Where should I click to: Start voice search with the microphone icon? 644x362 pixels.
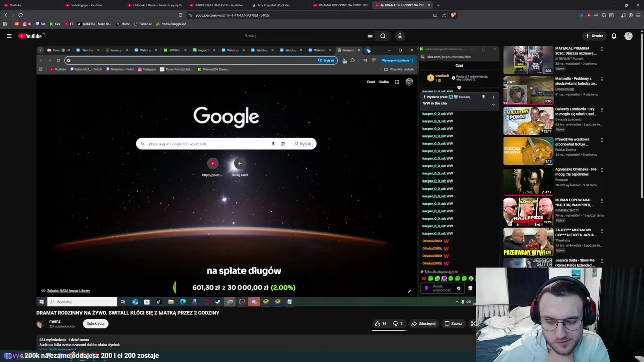pyautogui.click(x=400, y=36)
